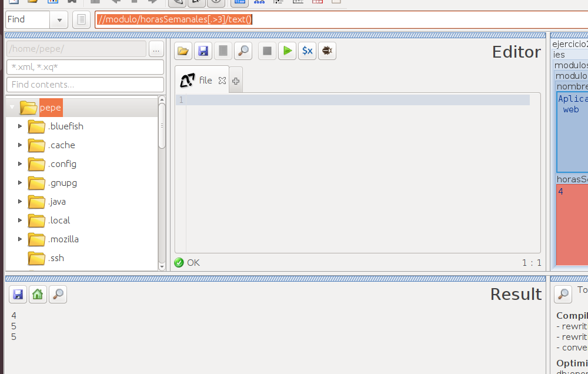Click the red horasSemanales '4' map cell
This screenshot has width=588, height=374.
[x=572, y=224]
